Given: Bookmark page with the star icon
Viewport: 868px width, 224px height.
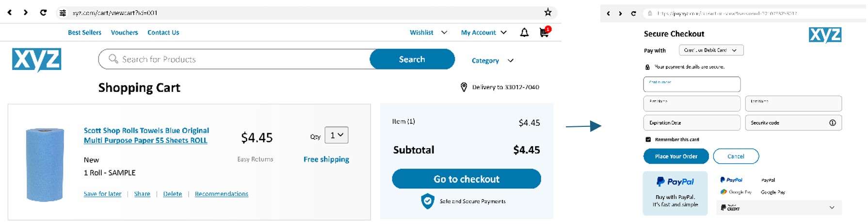Looking at the screenshot, I should (x=547, y=13).
